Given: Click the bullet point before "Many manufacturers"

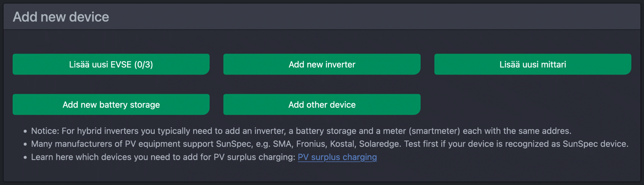Looking at the screenshot, I should tap(25, 144).
